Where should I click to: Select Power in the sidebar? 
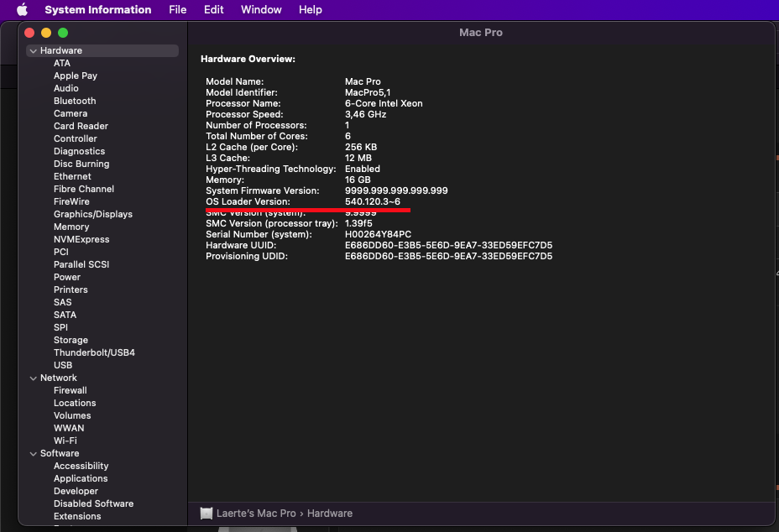[x=67, y=277]
